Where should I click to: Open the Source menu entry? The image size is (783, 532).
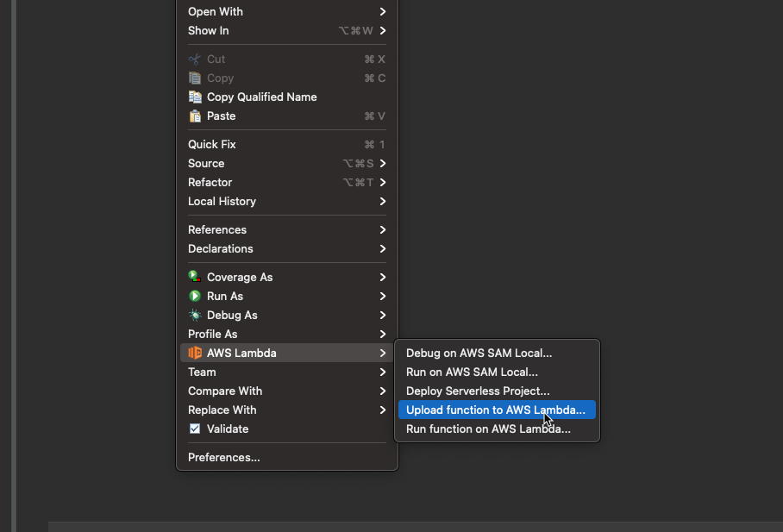287,163
